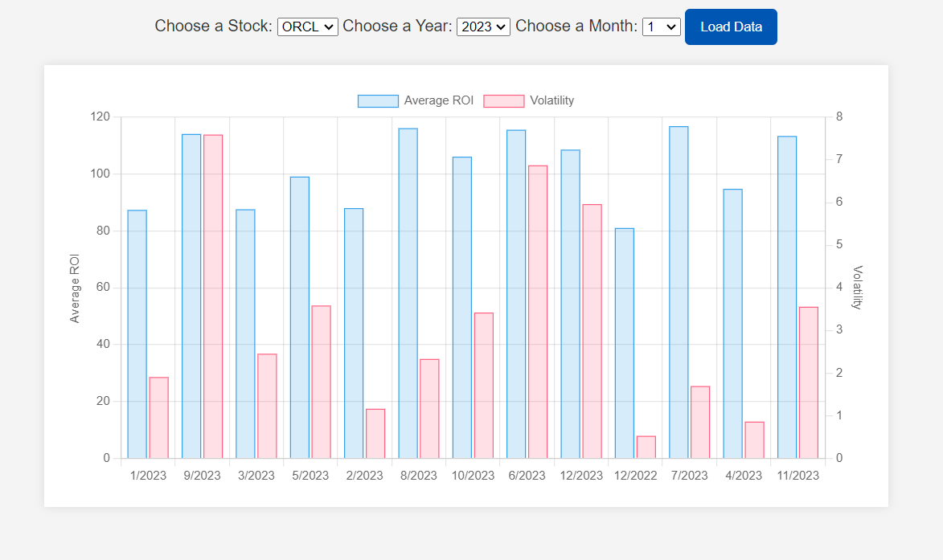Click the Average ROI bar for 8/2023
Screen dimensions: 943x560
tap(408, 293)
